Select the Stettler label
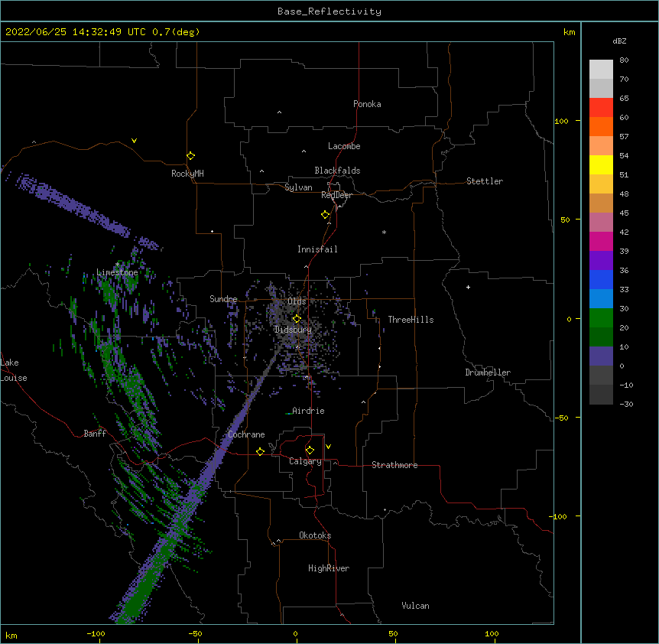Image resolution: width=659 pixels, height=644 pixels. [x=485, y=181]
